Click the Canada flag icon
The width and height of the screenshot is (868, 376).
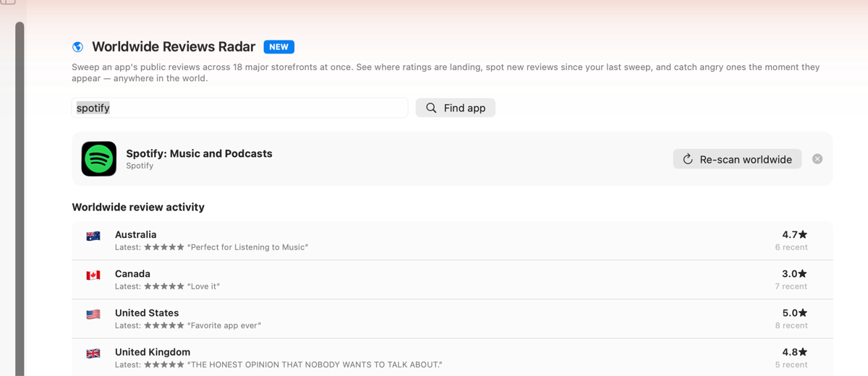[93, 275]
